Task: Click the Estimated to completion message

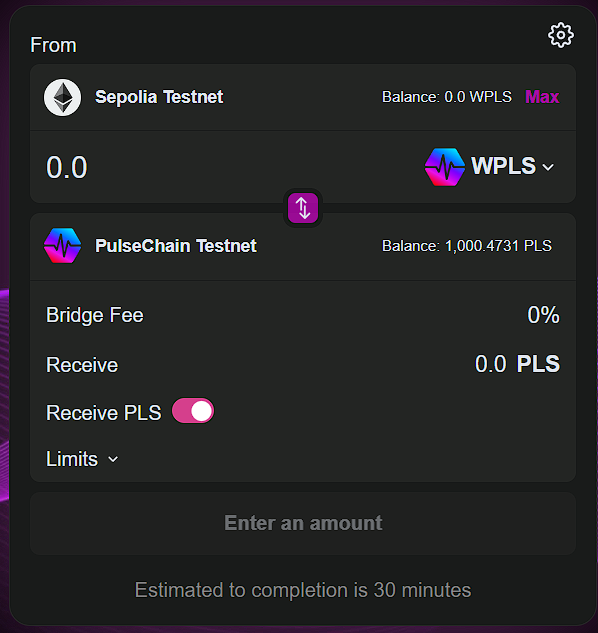Action: coord(303,590)
